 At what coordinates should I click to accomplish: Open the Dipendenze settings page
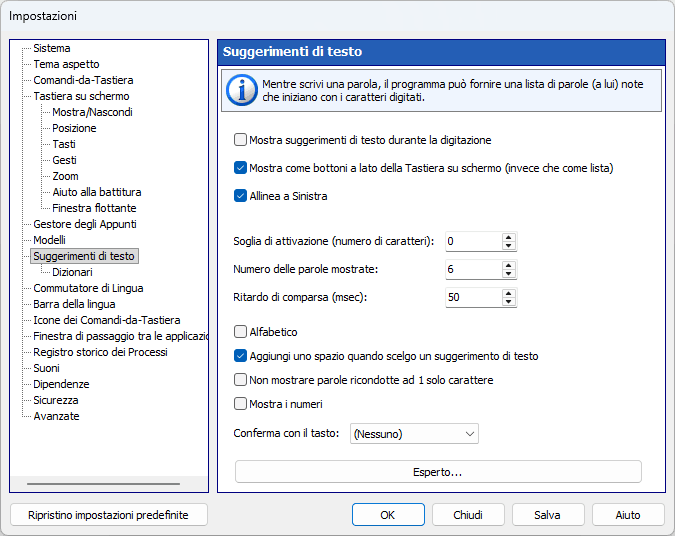(x=61, y=384)
